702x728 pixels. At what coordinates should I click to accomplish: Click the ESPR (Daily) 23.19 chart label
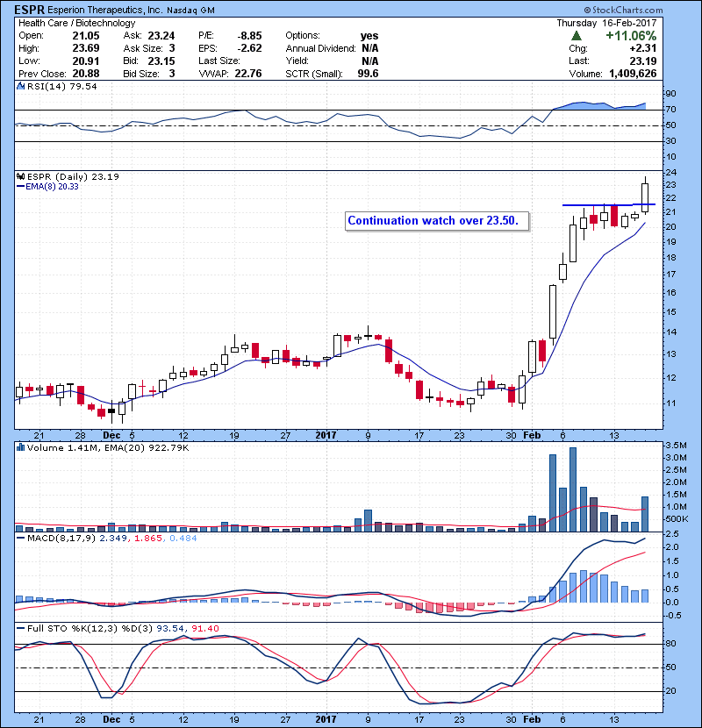pos(73,176)
